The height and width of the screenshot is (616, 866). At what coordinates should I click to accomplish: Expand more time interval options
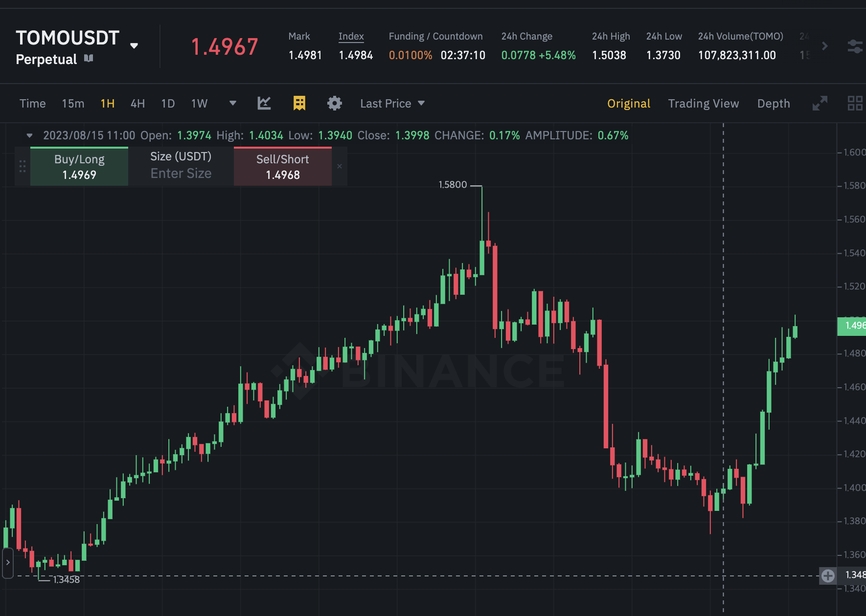point(233,103)
